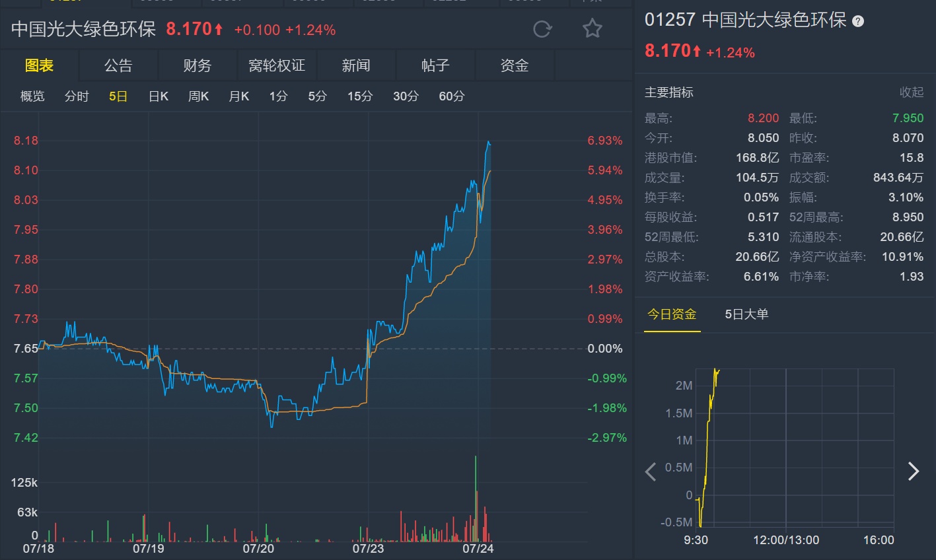Select the 分时 chart view
The image size is (936, 560).
(77, 96)
